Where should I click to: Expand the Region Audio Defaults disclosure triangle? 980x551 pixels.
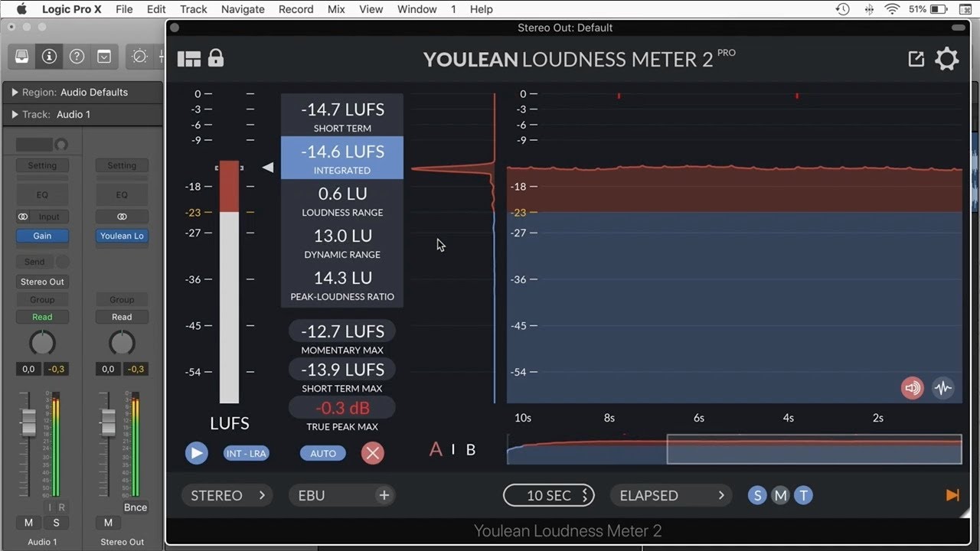coord(15,93)
